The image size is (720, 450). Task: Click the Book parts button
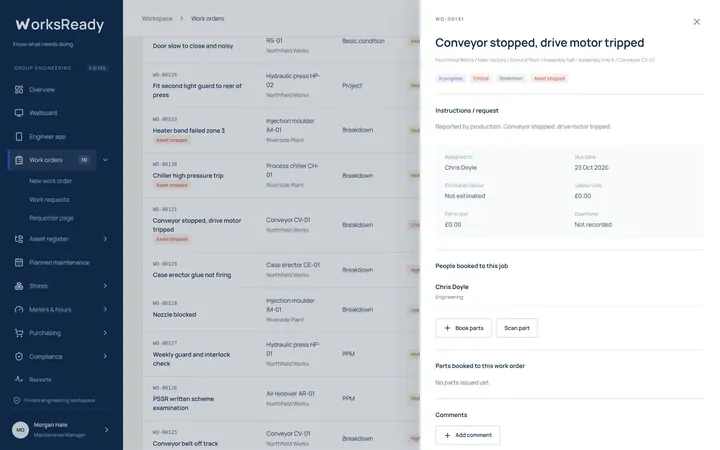coord(463,328)
